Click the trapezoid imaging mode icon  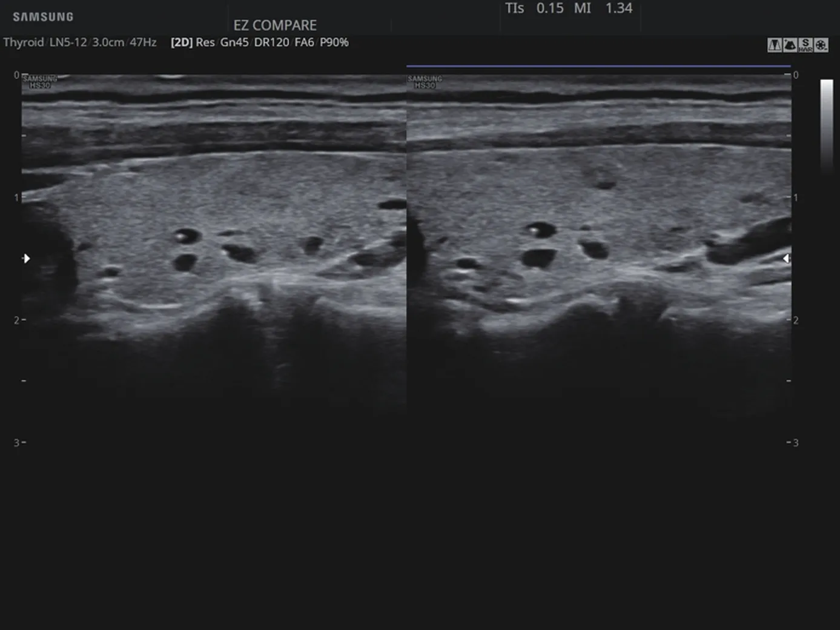[775, 45]
